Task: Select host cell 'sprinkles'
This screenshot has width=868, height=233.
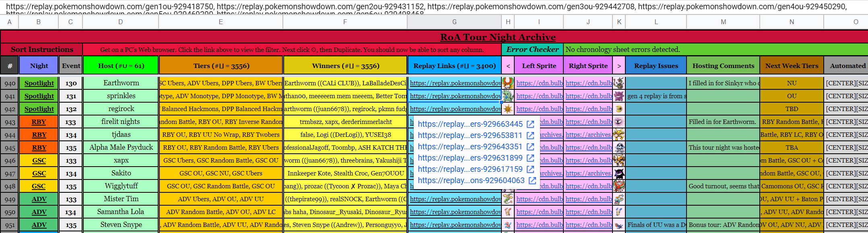Action: [121, 96]
